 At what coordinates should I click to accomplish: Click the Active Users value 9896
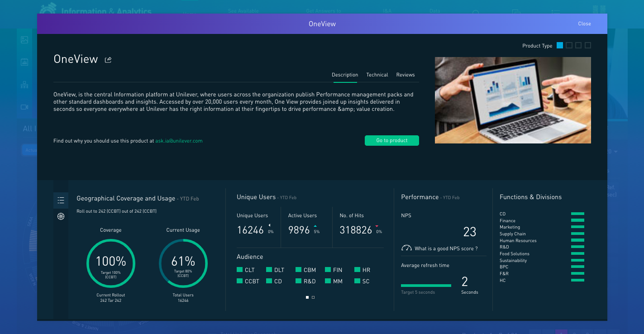point(299,230)
